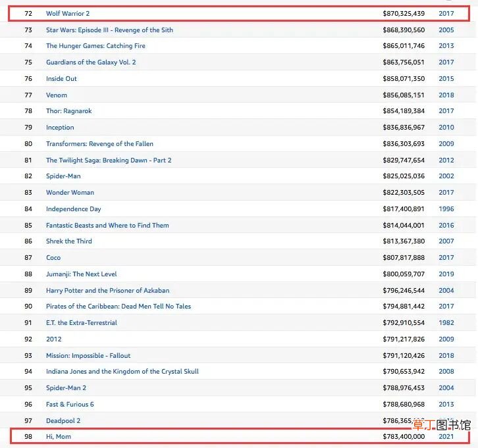Open the 2018 year link beside Venom
Screen dimensions: 478x448
446,95
